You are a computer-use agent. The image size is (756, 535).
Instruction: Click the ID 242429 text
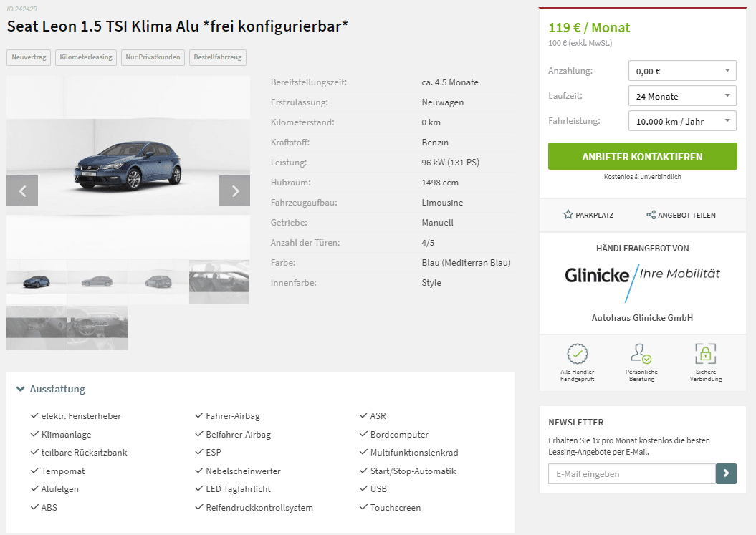click(21, 9)
